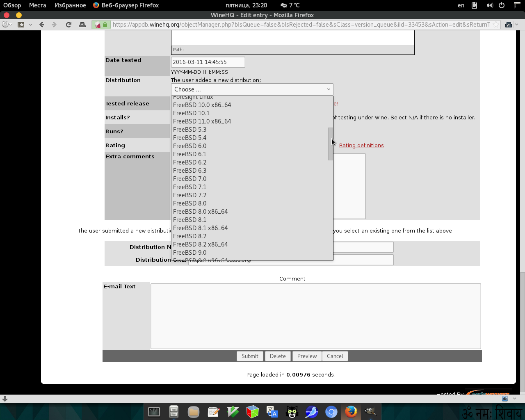Open the en keyboard layout selector

(461, 5)
